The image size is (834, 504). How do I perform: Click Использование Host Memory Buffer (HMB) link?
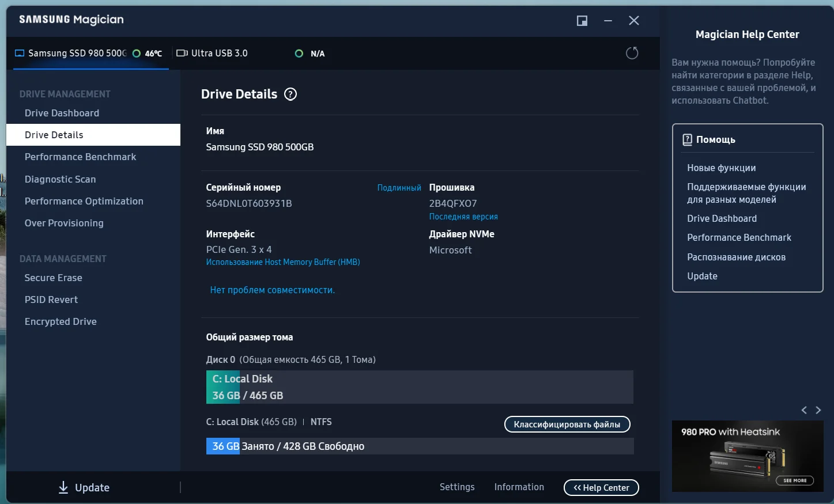tap(283, 262)
